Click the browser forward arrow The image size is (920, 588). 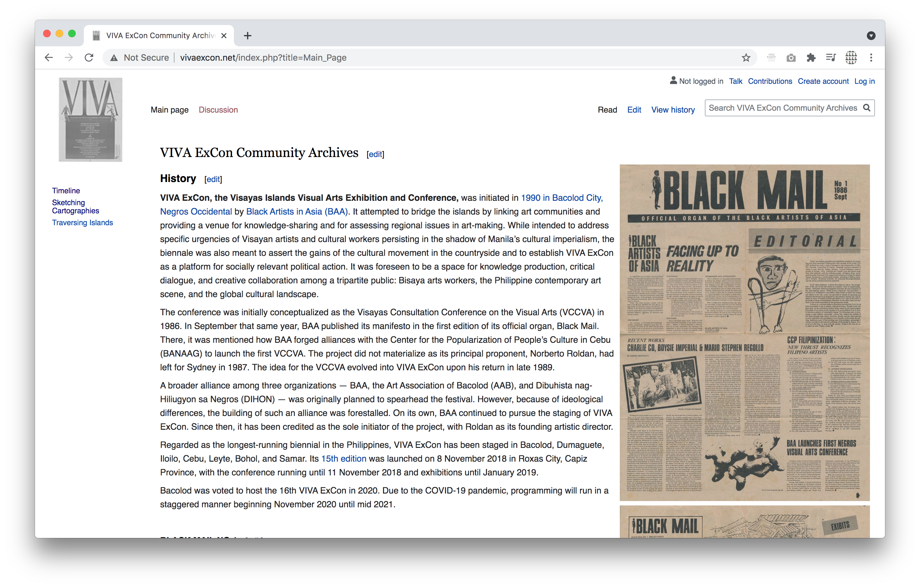69,58
